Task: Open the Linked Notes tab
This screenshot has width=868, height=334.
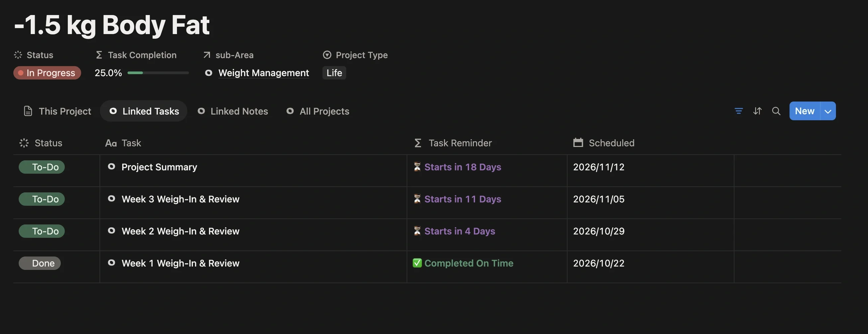Action: point(233,111)
